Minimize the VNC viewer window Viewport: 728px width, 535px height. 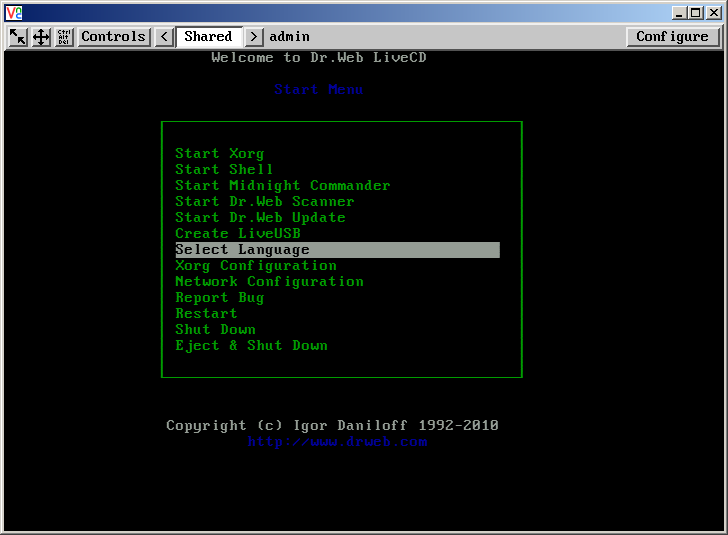point(679,13)
